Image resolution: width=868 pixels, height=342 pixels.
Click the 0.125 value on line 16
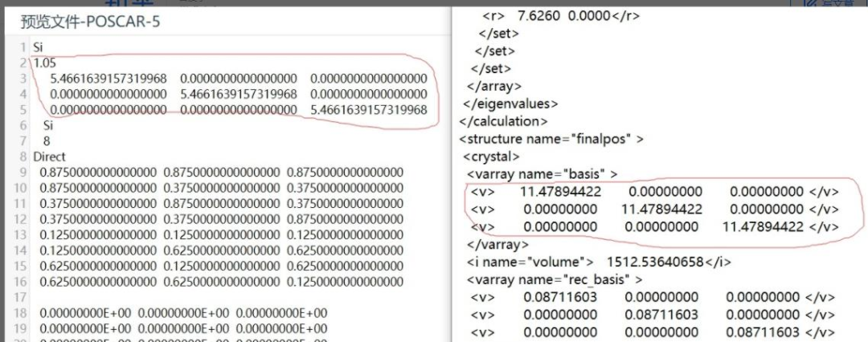346,282
